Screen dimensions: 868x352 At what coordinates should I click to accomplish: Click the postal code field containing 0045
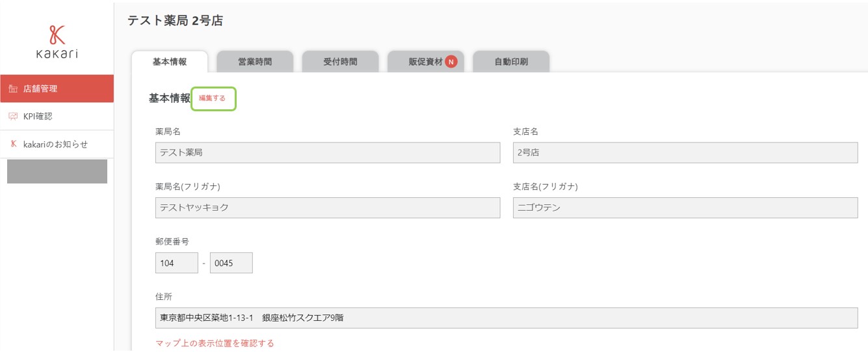pos(231,263)
